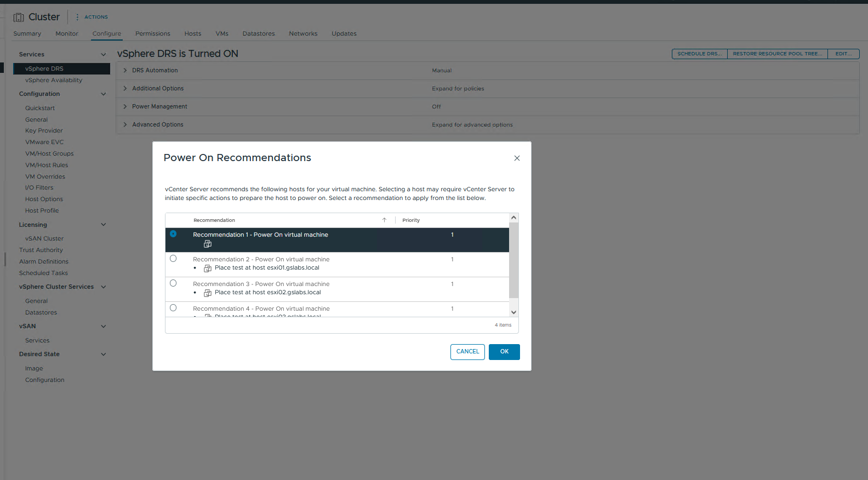This screenshot has height=480, width=868.
Task: Expand the Power Management row
Action: point(125,106)
